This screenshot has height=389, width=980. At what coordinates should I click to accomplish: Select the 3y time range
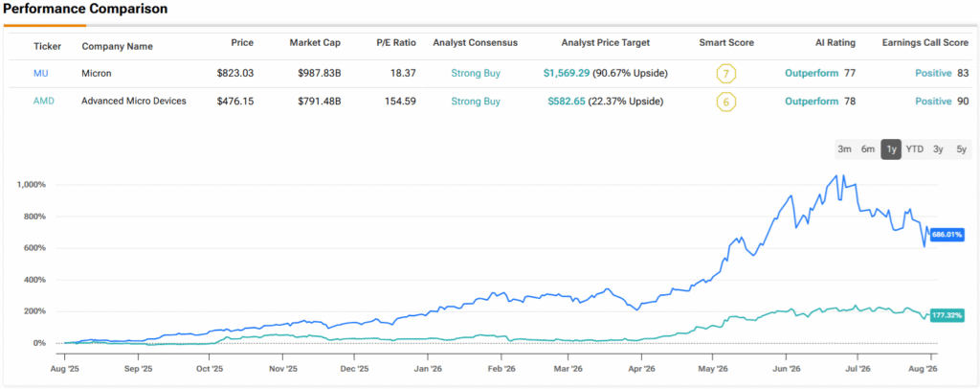click(938, 149)
